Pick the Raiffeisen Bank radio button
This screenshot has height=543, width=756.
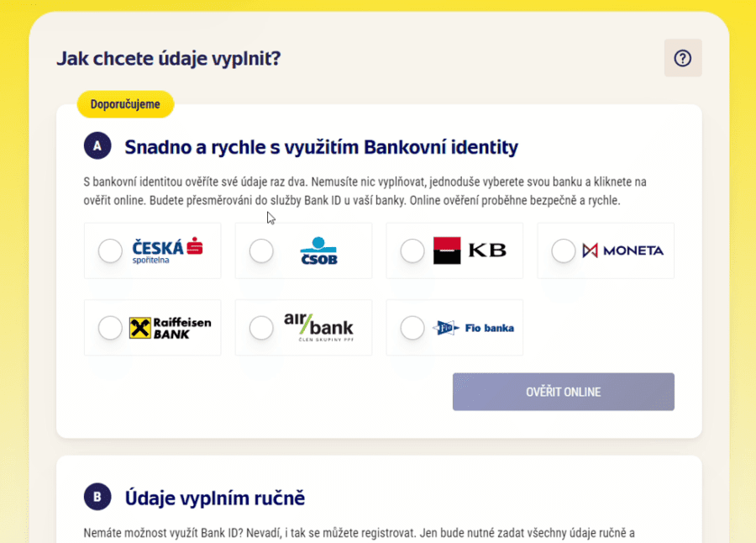tap(110, 328)
